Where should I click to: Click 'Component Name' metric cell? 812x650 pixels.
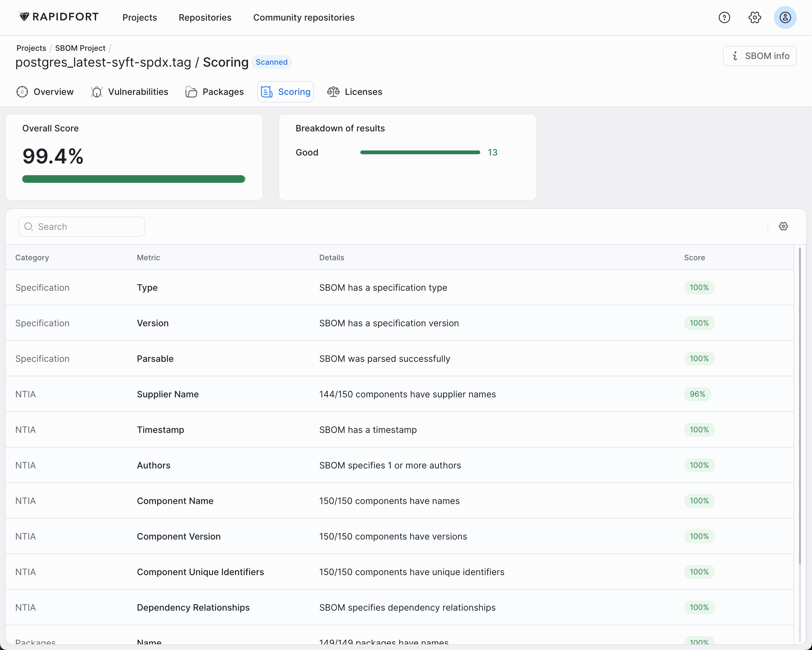point(175,501)
